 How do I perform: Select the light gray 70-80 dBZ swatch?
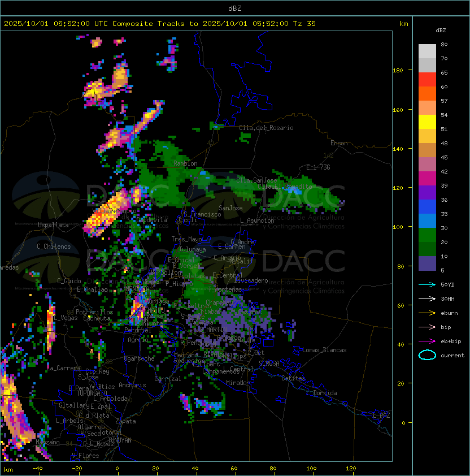(427, 51)
